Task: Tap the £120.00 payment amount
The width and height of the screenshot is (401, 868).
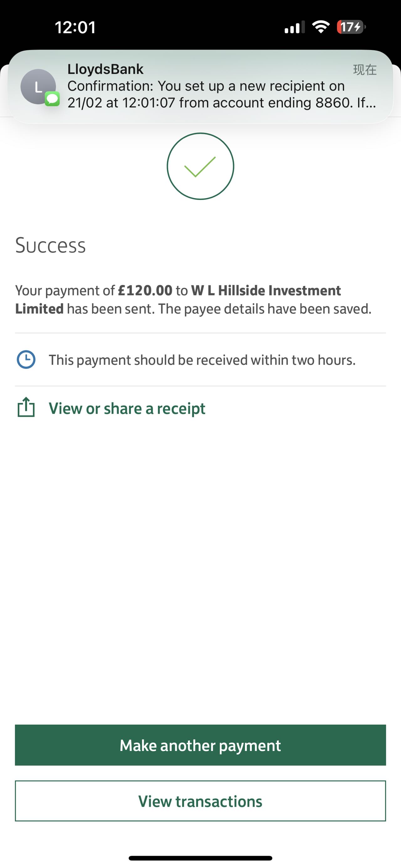Action: tap(145, 290)
